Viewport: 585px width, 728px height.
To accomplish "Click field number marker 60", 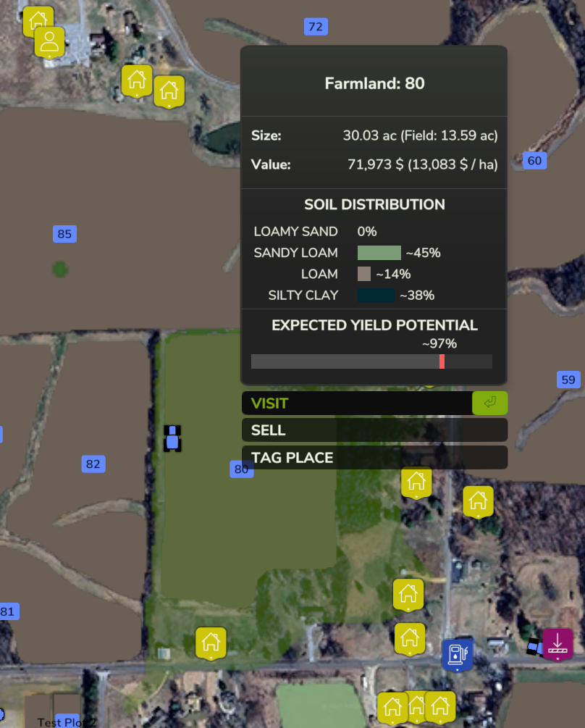I will click(534, 161).
